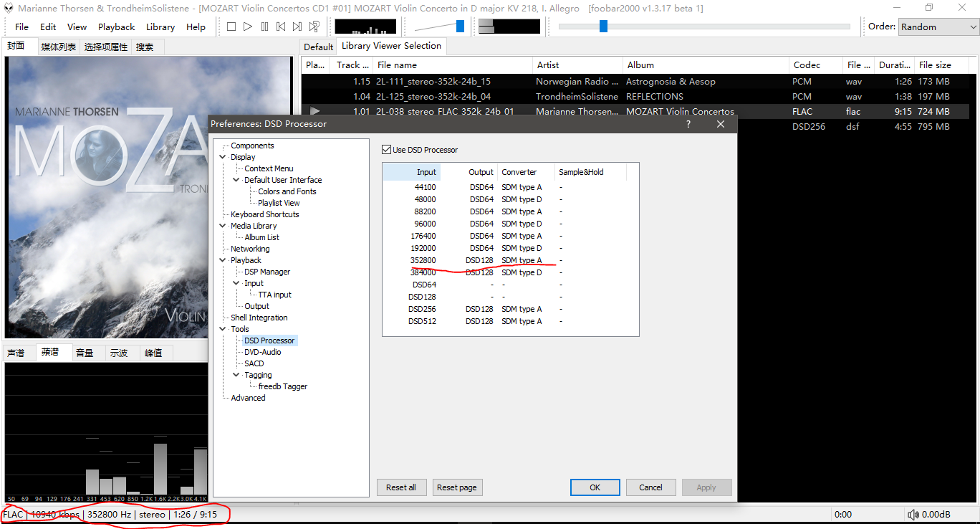Skip to the previous track
980x529 pixels.
tap(281, 27)
